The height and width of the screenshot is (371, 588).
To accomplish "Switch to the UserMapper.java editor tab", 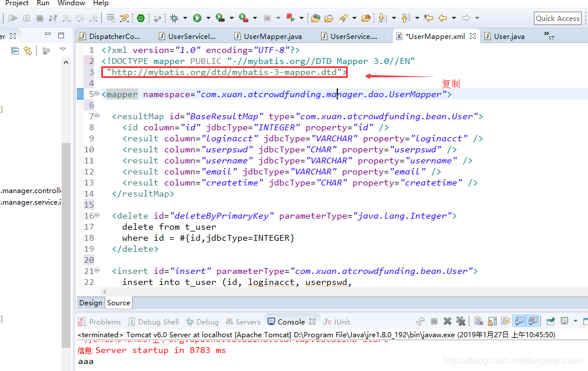I will [x=268, y=37].
